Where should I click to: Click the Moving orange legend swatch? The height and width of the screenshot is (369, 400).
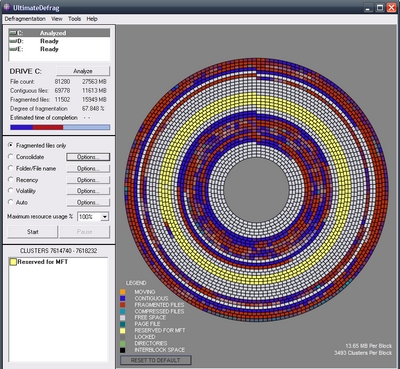click(x=123, y=292)
